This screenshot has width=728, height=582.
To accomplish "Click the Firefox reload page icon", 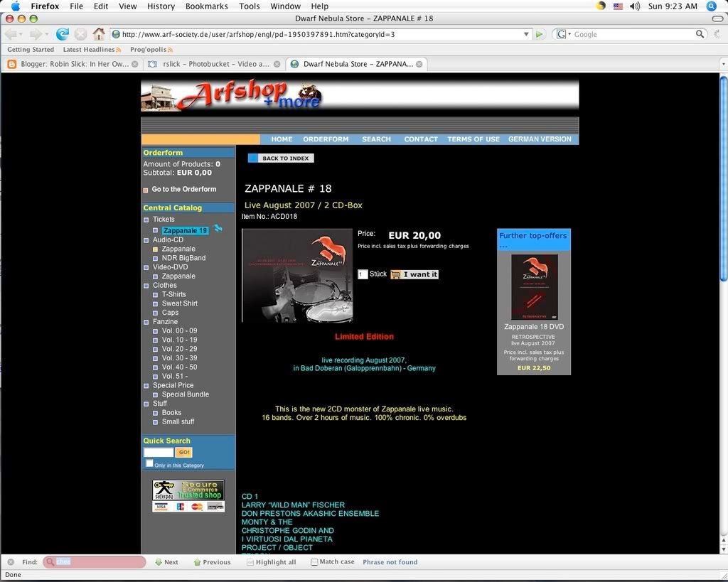I will (63, 34).
